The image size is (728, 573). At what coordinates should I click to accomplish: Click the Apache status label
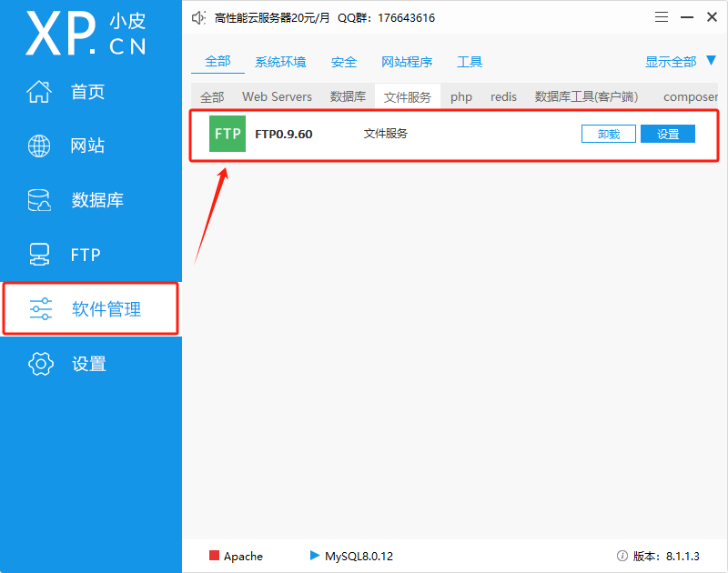[243, 557]
